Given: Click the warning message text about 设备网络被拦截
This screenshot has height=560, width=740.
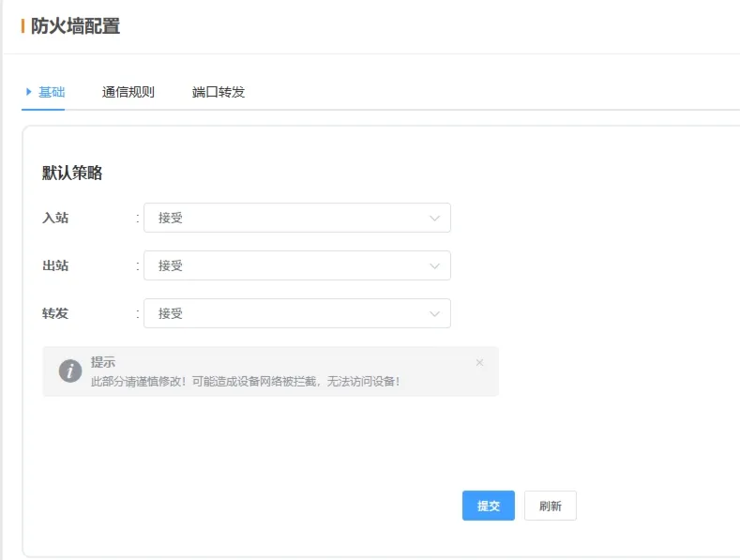Looking at the screenshot, I should coord(245,382).
